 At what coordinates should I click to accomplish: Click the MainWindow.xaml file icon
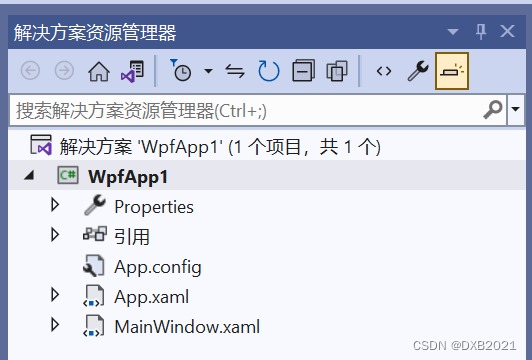[x=94, y=326]
